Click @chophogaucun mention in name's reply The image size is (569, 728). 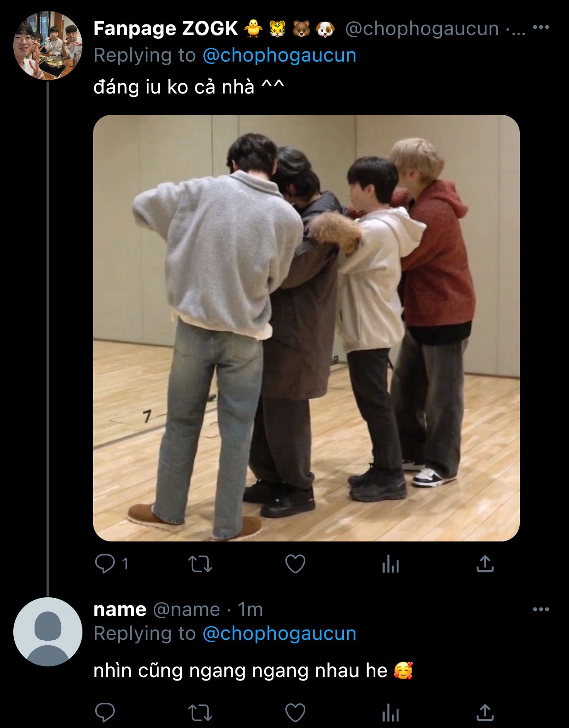pos(279,634)
